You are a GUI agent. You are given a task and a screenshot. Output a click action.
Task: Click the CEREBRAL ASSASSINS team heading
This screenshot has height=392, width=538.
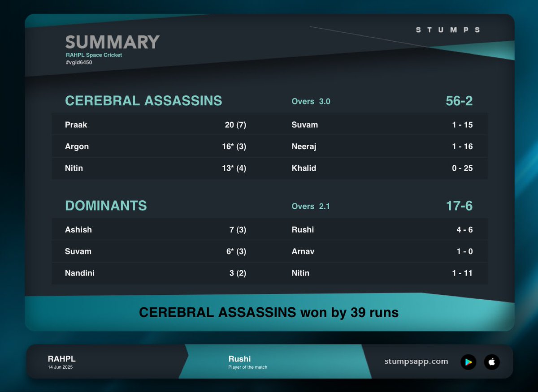pyautogui.click(x=143, y=100)
